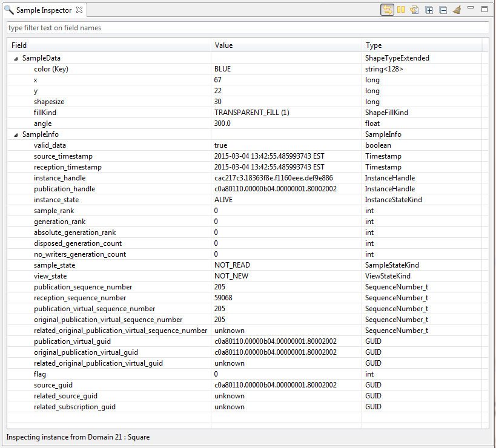This screenshot has height=448, width=496.
Task: Click the collapse all minus icon
Action: [443, 10]
